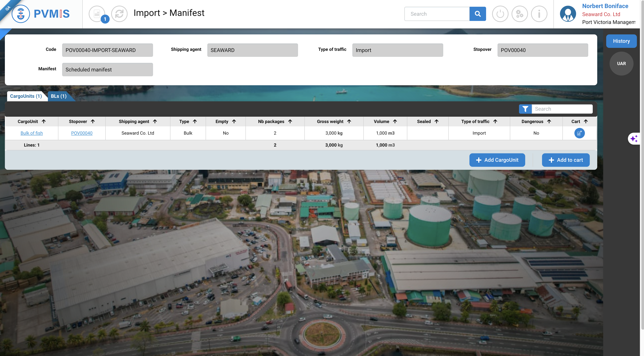
Task: Click the filter funnel icon
Action: click(x=525, y=109)
